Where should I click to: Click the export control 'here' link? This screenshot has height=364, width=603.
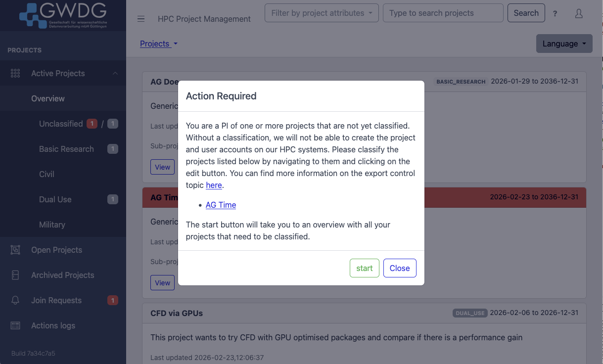214,185
